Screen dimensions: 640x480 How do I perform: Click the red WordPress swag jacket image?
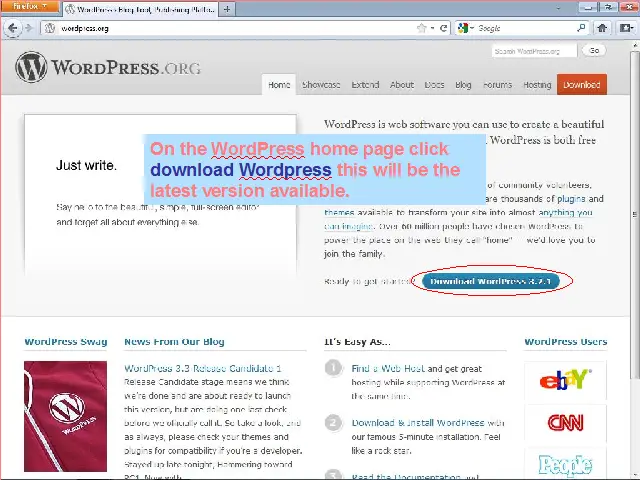point(65,416)
